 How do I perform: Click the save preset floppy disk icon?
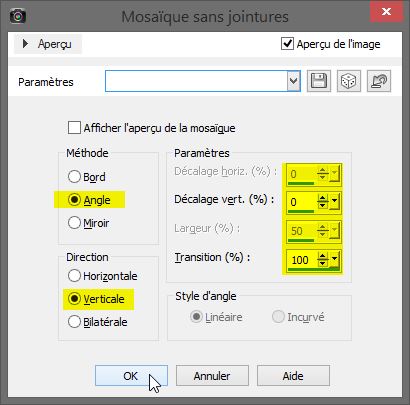(x=319, y=81)
